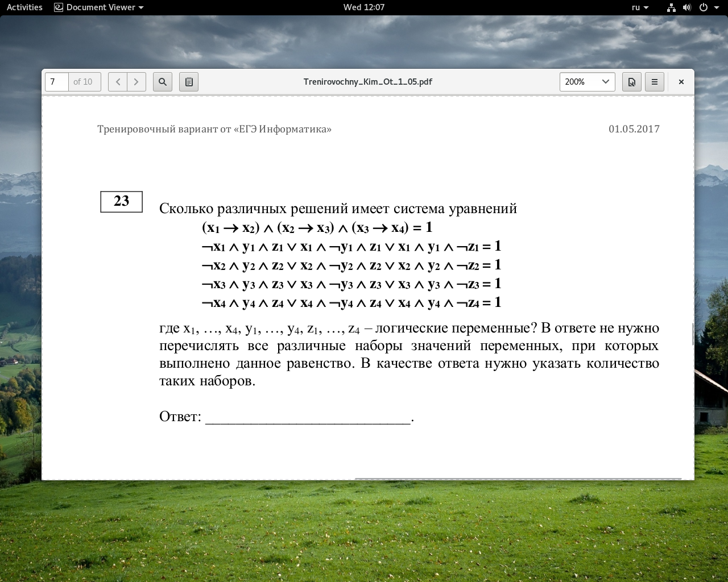The image size is (728, 582).
Task: Open the ru keyboard layout menu
Action: [x=640, y=7]
